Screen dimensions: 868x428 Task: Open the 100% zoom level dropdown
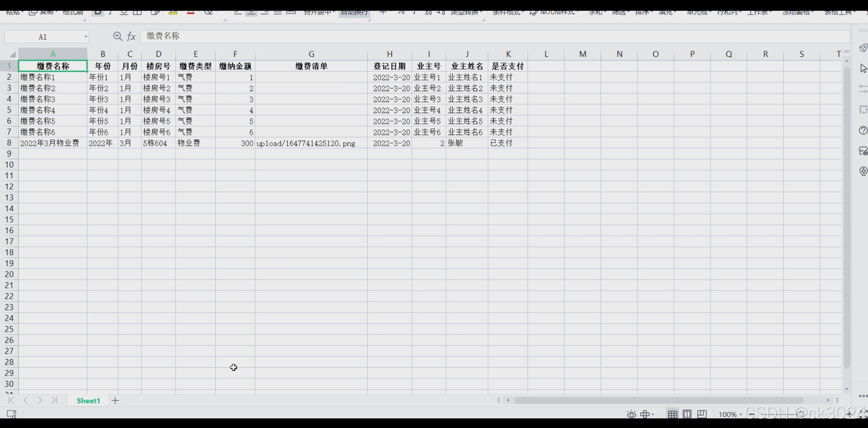pos(730,415)
